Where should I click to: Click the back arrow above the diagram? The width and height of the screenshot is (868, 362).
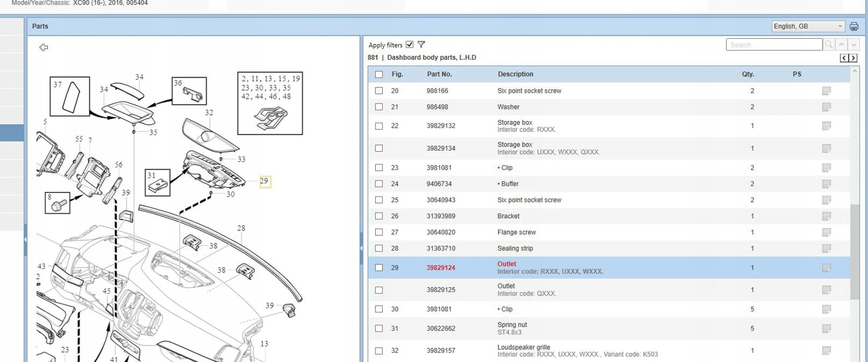pyautogui.click(x=44, y=47)
